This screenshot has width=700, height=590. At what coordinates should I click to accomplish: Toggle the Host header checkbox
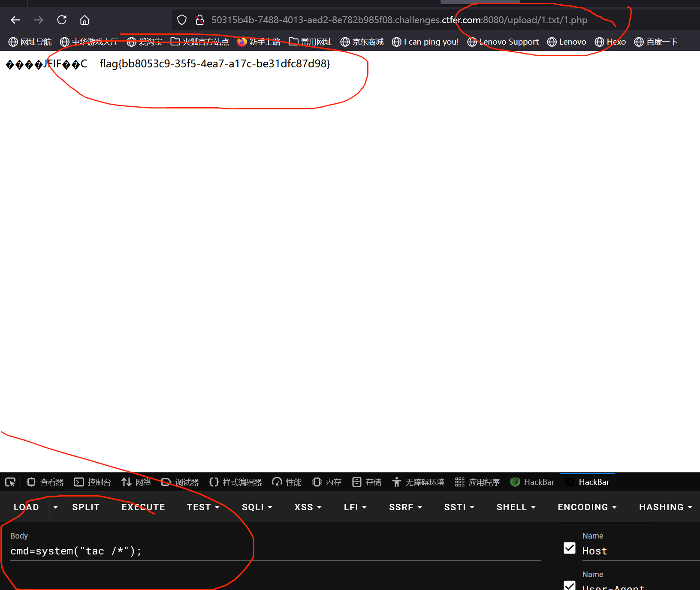click(570, 548)
